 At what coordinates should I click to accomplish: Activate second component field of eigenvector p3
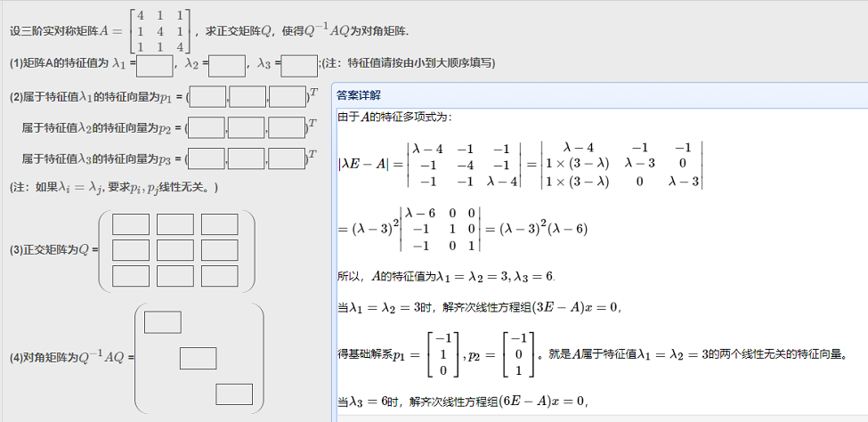coord(247,158)
